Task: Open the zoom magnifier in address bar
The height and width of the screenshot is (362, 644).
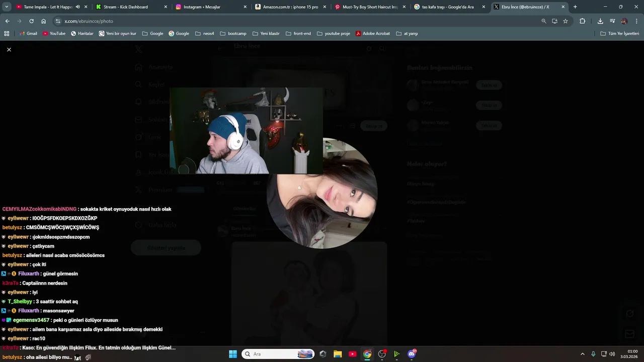Action: [543, 21]
